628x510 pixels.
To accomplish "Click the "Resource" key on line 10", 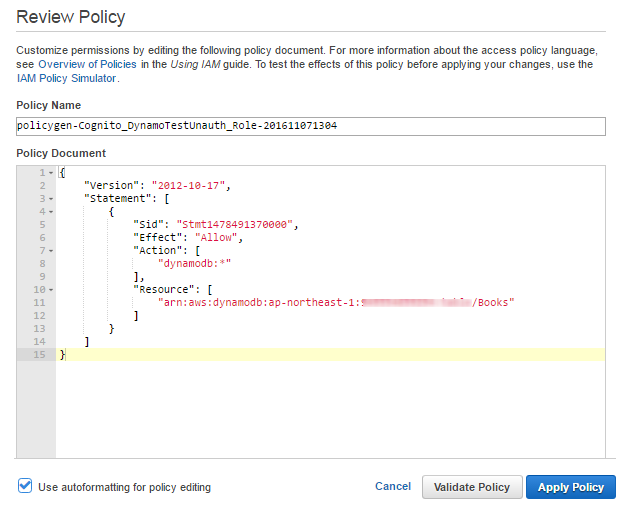I will (163, 290).
